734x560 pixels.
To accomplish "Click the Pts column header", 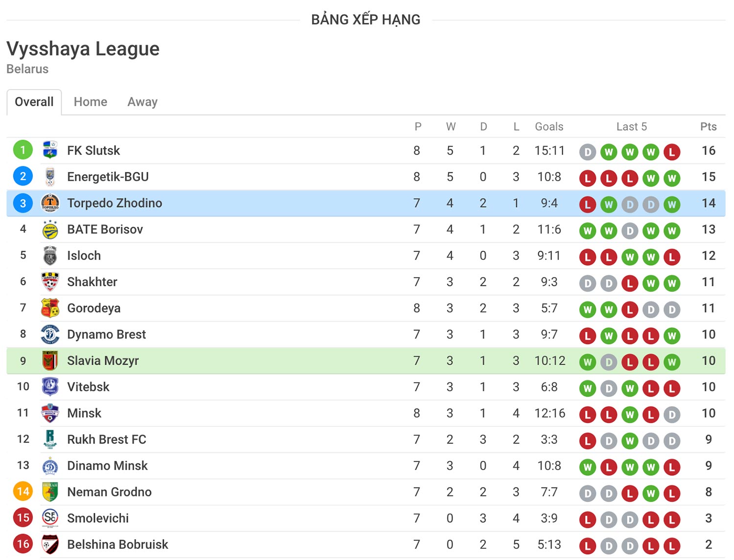I will click(708, 127).
